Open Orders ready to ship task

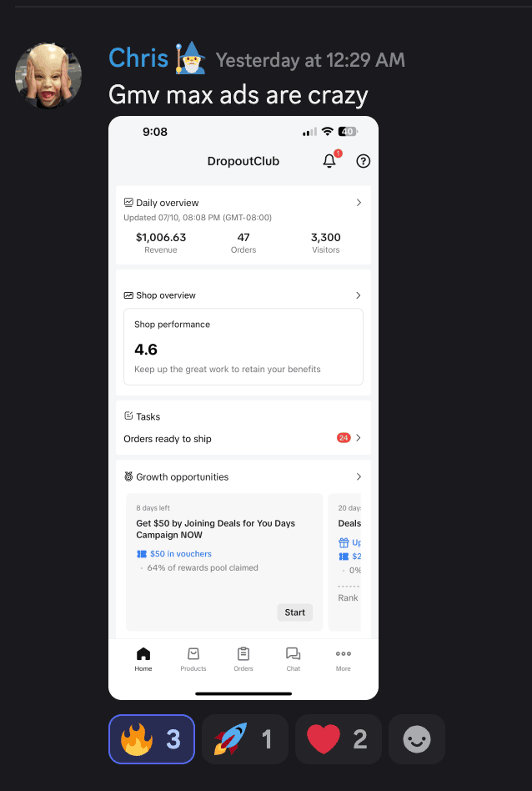click(243, 438)
